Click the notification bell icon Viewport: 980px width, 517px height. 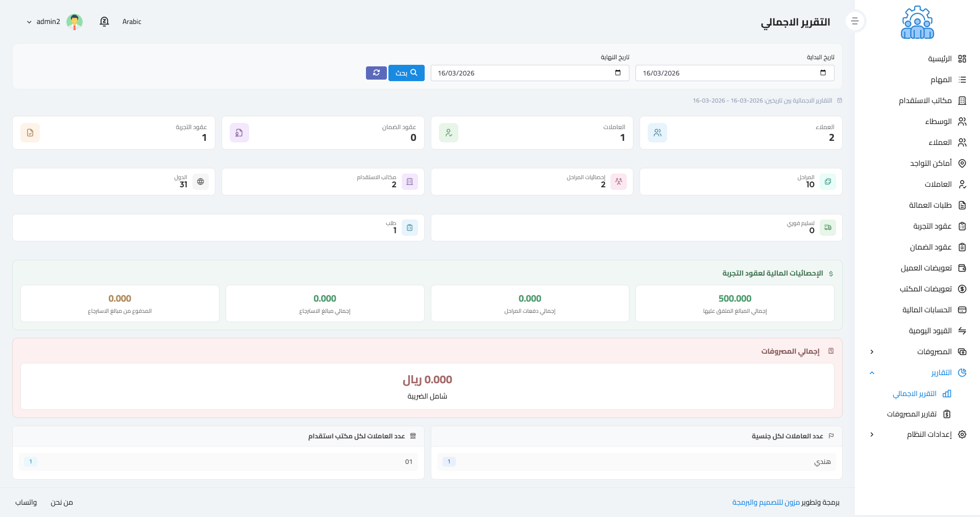pyautogui.click(x=104, y=21)
